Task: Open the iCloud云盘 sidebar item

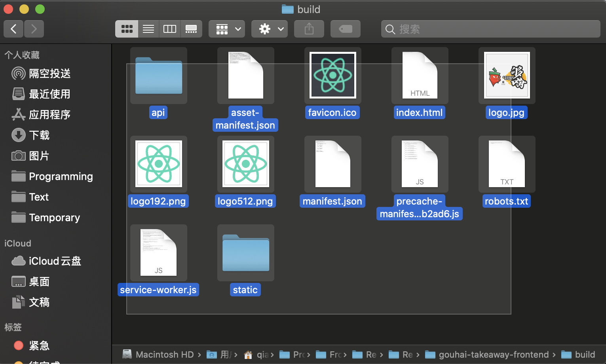Action: tap(55, 261)
